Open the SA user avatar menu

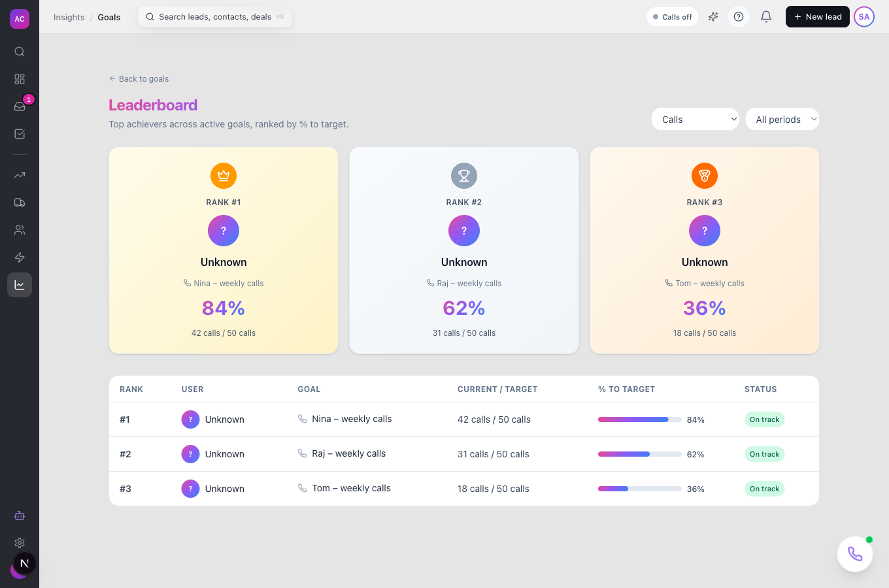coord(864,17)
